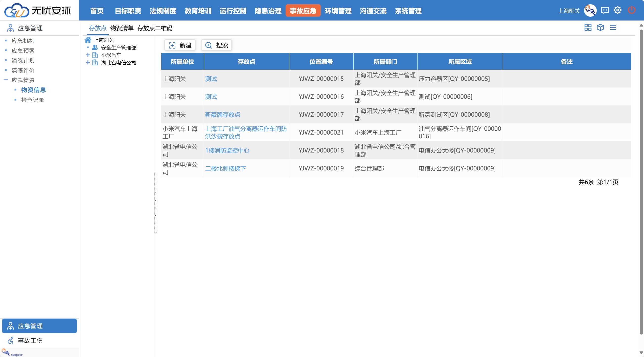Click the 应急管理 bottom module button
Image resolution: width=644 pixels, height=357 pixels.
[x=39, y=326]
